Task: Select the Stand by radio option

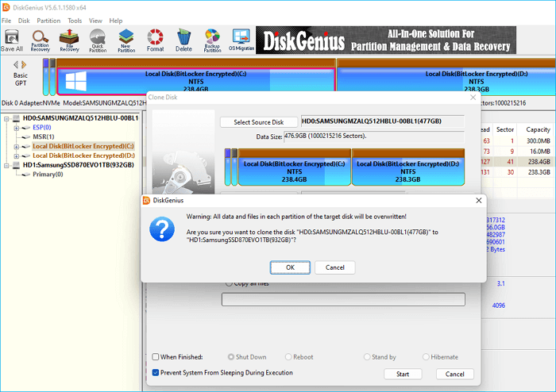Action: pos(367,357)
